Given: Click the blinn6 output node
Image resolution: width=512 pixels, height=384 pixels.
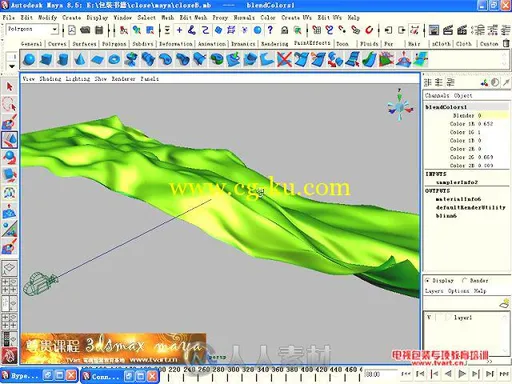Looking at the screenshot, I should click(x=446, y=216).
